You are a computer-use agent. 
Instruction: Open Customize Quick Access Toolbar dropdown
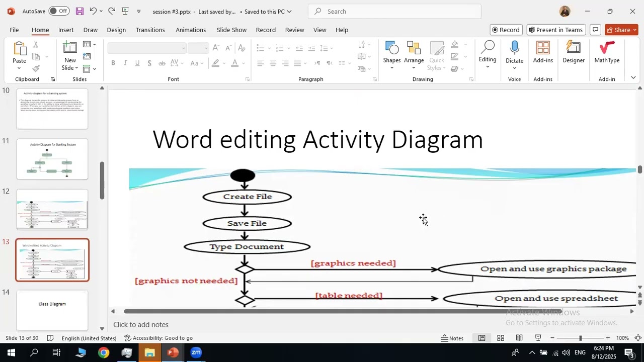[139, 11]
